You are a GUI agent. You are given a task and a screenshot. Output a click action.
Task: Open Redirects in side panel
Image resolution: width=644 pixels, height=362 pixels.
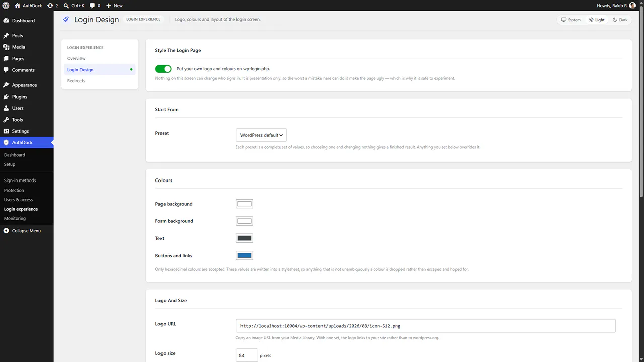76,81
